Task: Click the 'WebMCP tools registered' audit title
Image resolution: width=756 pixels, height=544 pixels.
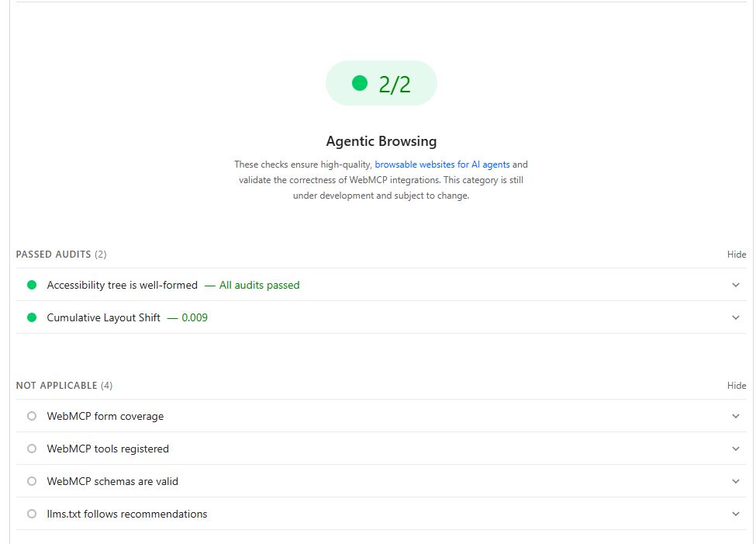Action: (108, 449)
